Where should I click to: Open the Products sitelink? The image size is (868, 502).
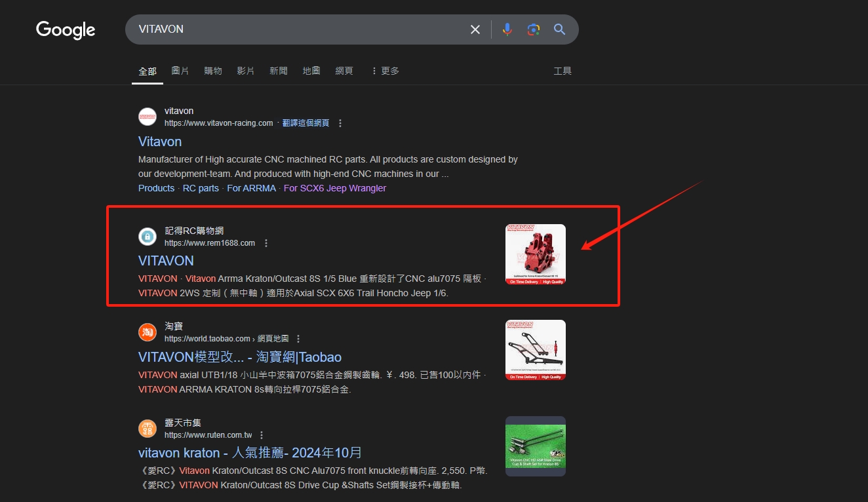tap(156, 188)
